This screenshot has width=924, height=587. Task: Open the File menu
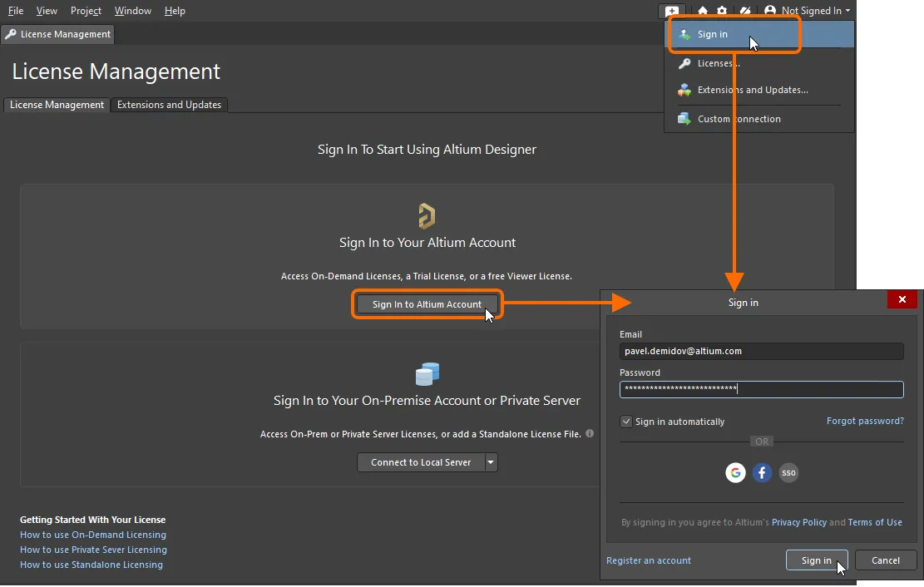click(16, 11)
